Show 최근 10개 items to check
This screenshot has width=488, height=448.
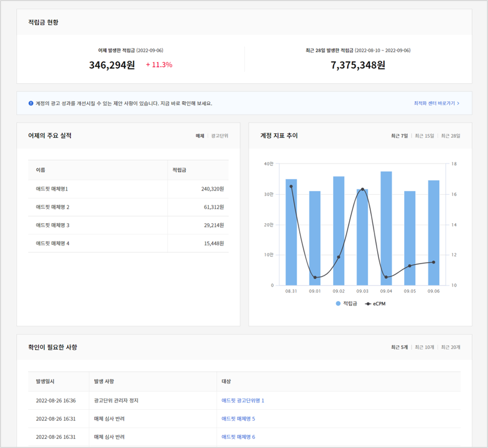pos(424,347)
